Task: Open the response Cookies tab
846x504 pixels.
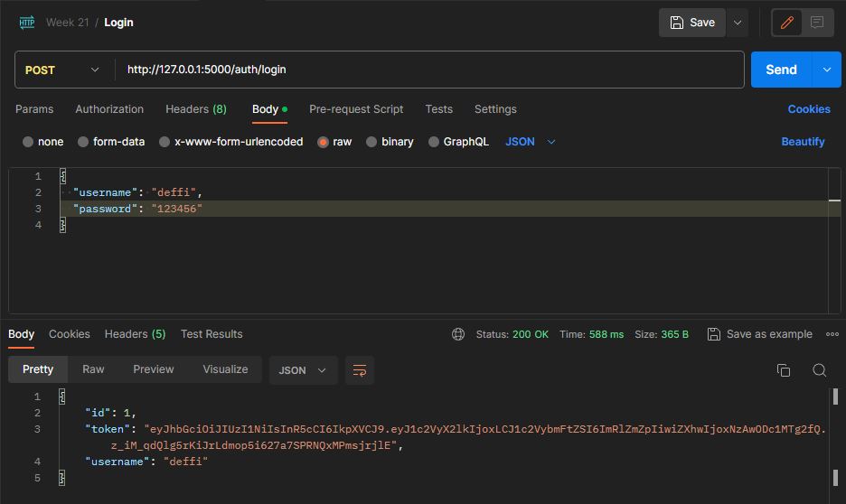Action: [70, 334]
